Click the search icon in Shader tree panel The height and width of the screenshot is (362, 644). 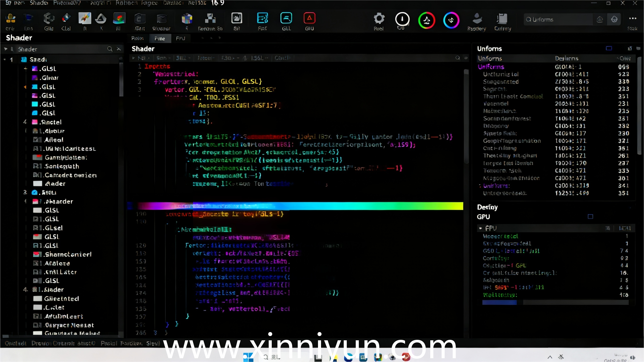tap(110, 49)
